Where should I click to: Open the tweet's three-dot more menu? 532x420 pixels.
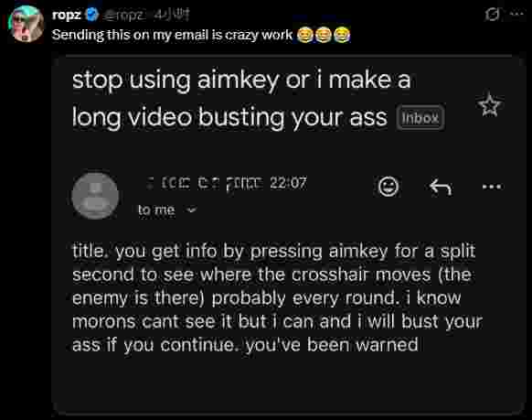pos(517,14)
